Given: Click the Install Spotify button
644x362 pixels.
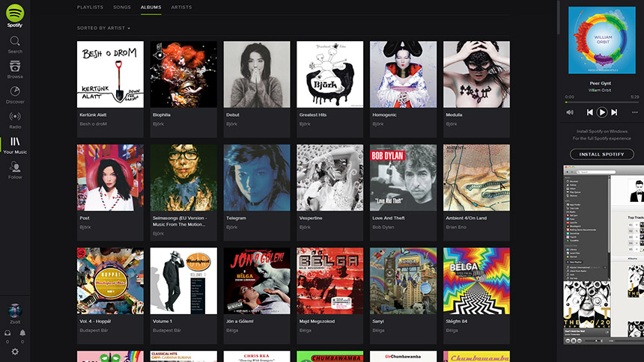Looking at the screenshot, I should (x=602, y=154).
